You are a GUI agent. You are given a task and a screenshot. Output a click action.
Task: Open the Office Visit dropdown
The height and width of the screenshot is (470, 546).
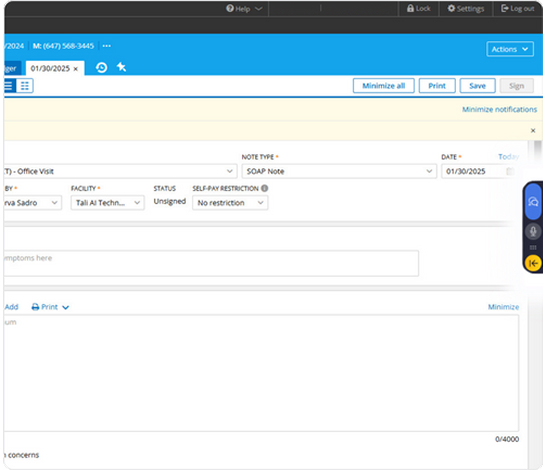point(120,171)
